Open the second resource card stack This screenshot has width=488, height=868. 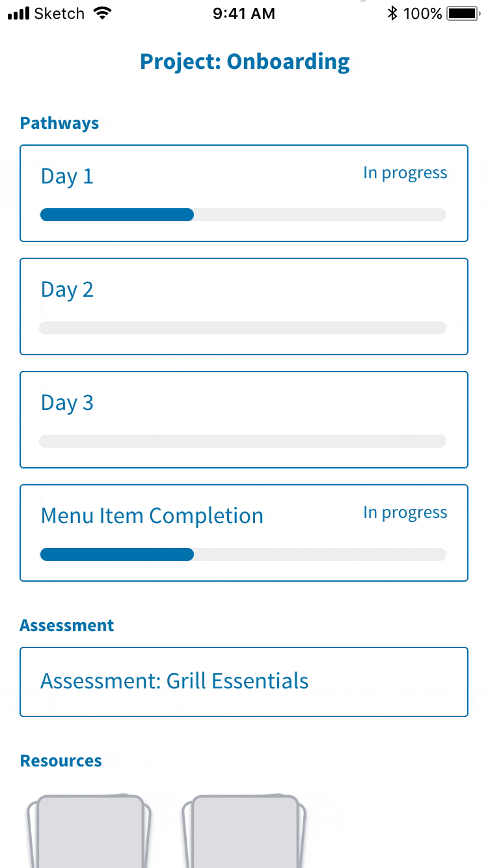[243, 831]
